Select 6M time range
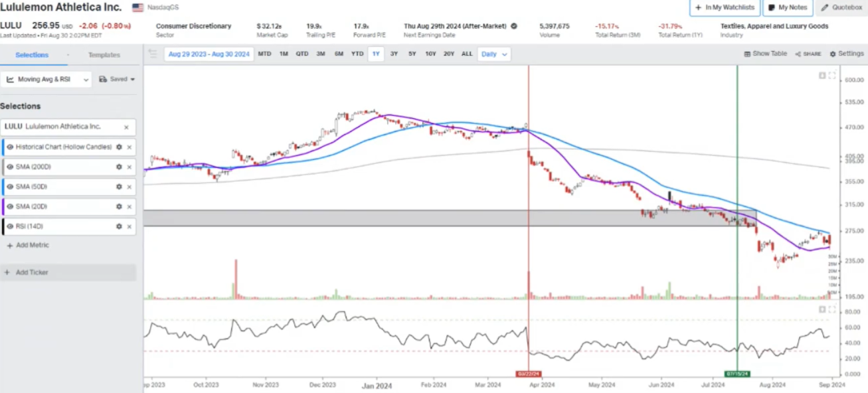The width and height of the screenshot is (868, 393). (x=339, y=54)
